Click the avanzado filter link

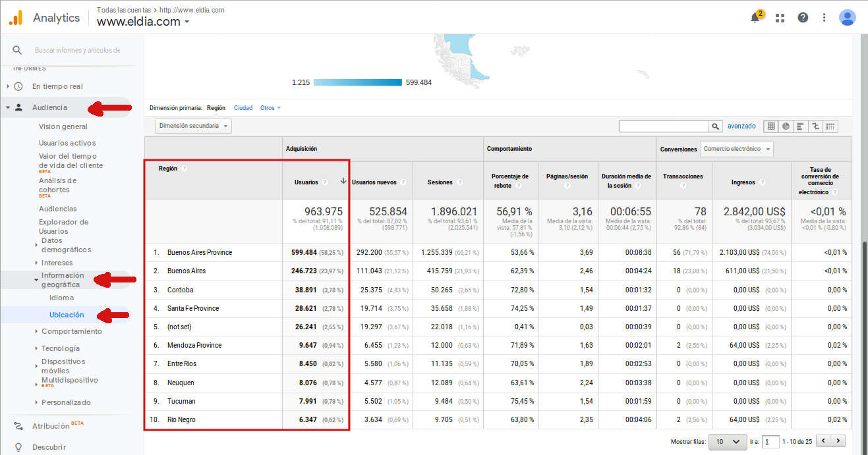coord(741,126)
